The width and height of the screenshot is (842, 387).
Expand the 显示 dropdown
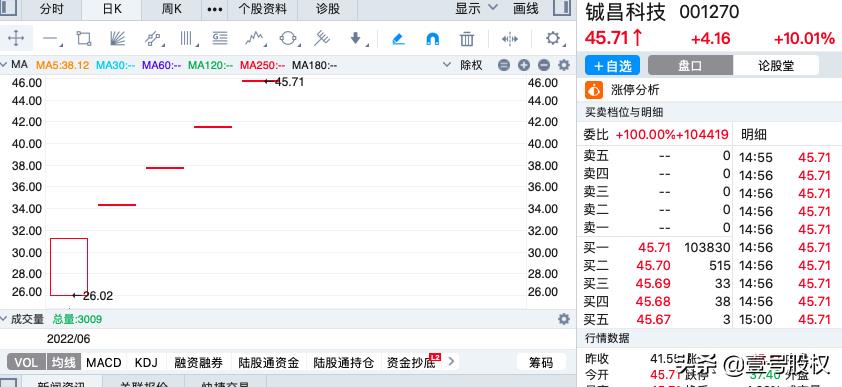coord(476,9)
